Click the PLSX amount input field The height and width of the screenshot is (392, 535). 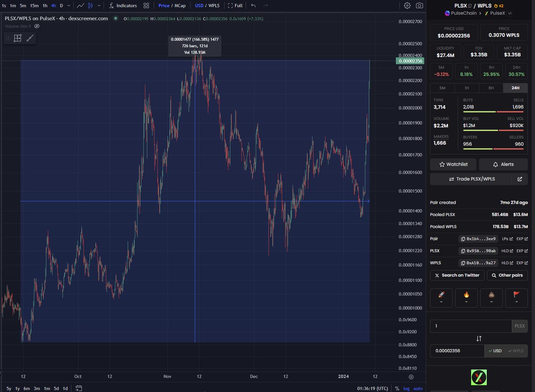coord(471,326)
